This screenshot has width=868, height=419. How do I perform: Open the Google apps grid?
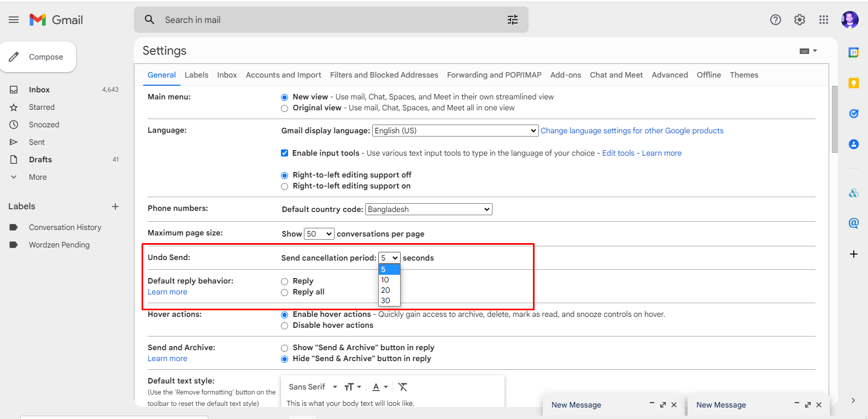click(823, 20)
